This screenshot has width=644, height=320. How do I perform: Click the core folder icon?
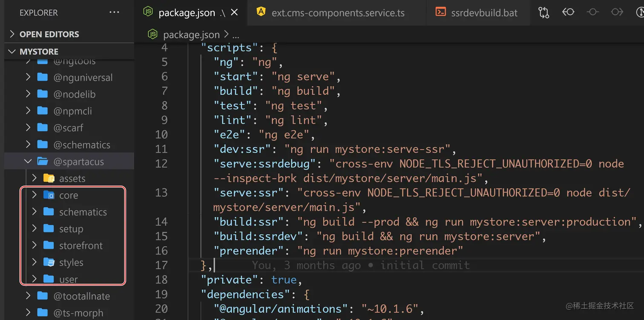[x=49, y=195]
